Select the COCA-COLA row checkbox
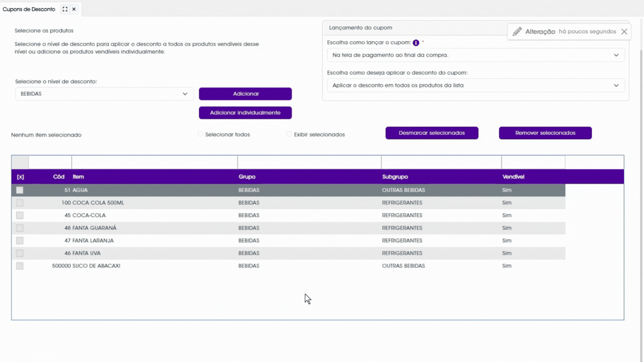 pyautogui.click(x=20, y=215)
